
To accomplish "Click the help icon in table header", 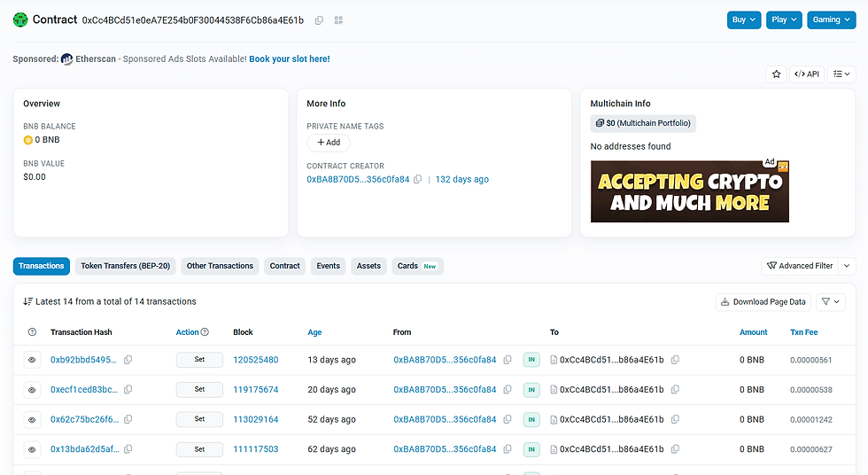I will [32, 332].
